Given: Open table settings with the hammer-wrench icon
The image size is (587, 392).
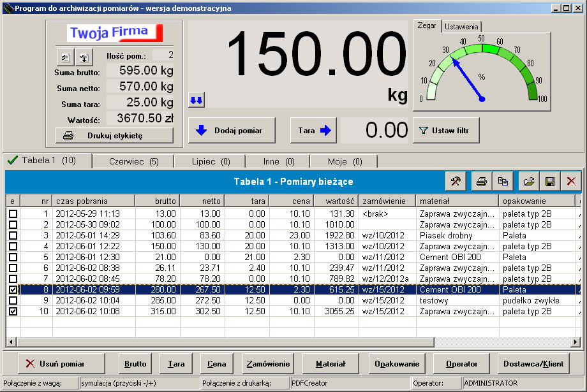Looking at the screenshot, I should (456, 182).
